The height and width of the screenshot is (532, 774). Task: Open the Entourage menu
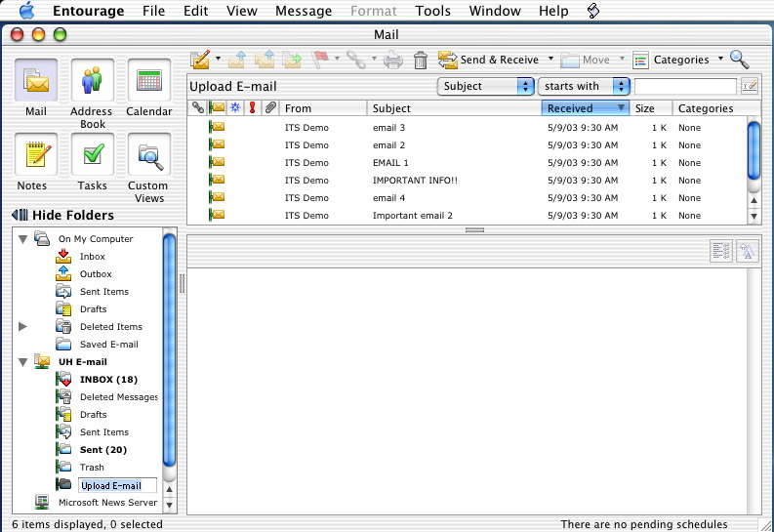[89, 11]
